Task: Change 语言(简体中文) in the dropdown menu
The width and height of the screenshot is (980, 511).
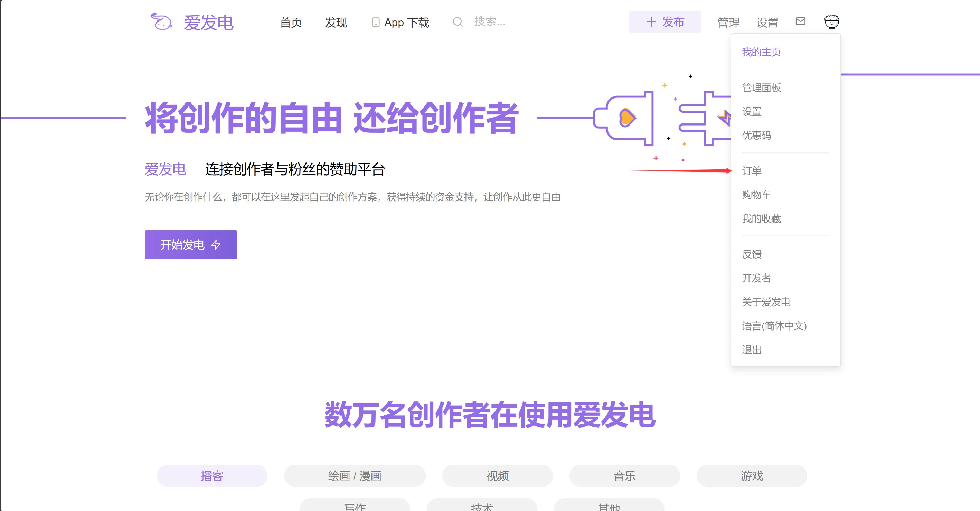Action: (774, 326)
